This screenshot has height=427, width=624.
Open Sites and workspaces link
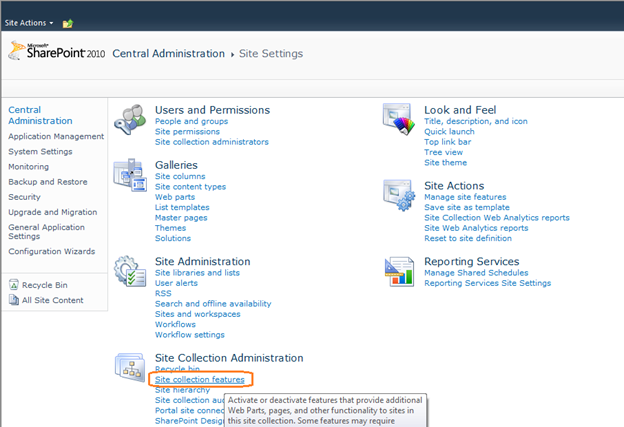point(198,314)
